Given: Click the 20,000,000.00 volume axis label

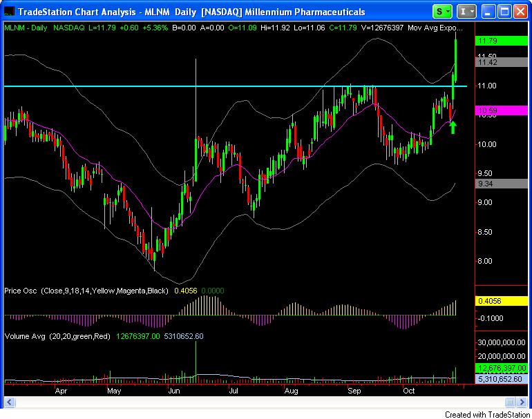Looking at the screenshot, I should point(502,356).
